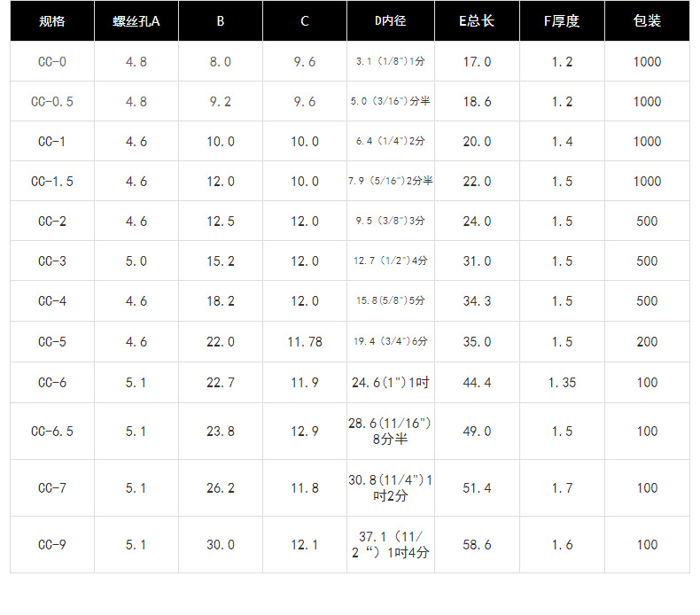Click the CC-9 specification cell
Image resolution: width=700 pixels, height=615 pixels.
pos(52,545)
